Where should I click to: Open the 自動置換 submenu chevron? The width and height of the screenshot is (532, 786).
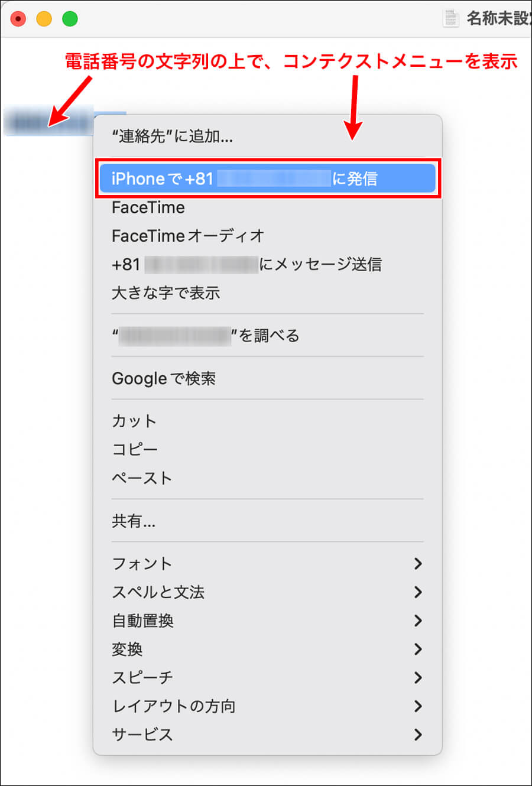pyautogui.click(x=418, y=621)
